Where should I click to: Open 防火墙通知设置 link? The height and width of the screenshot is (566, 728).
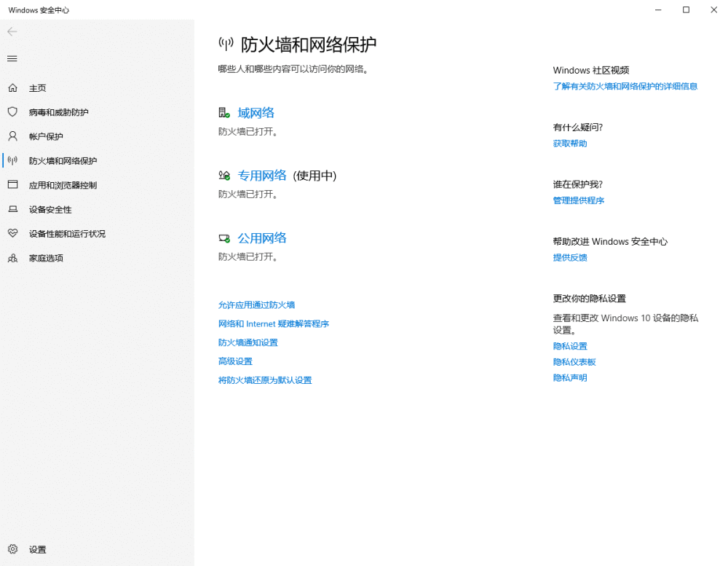pos(248,342)
